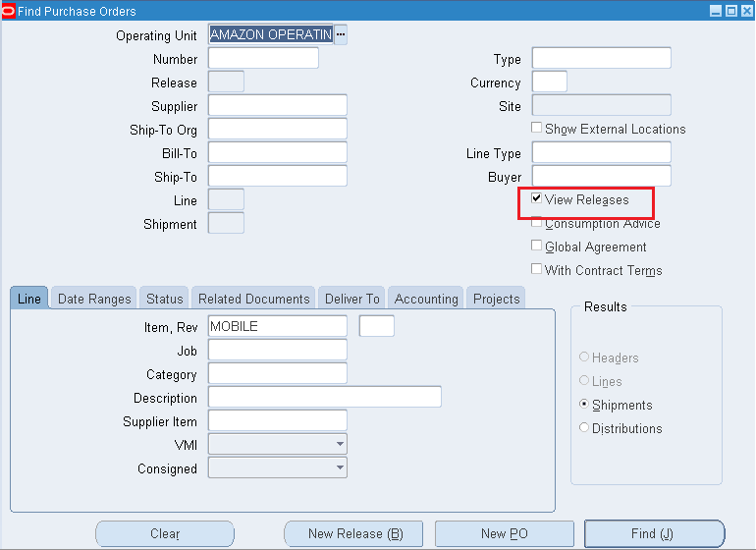
Task: Click the Ship-To input field
Action: coord(278,176)
